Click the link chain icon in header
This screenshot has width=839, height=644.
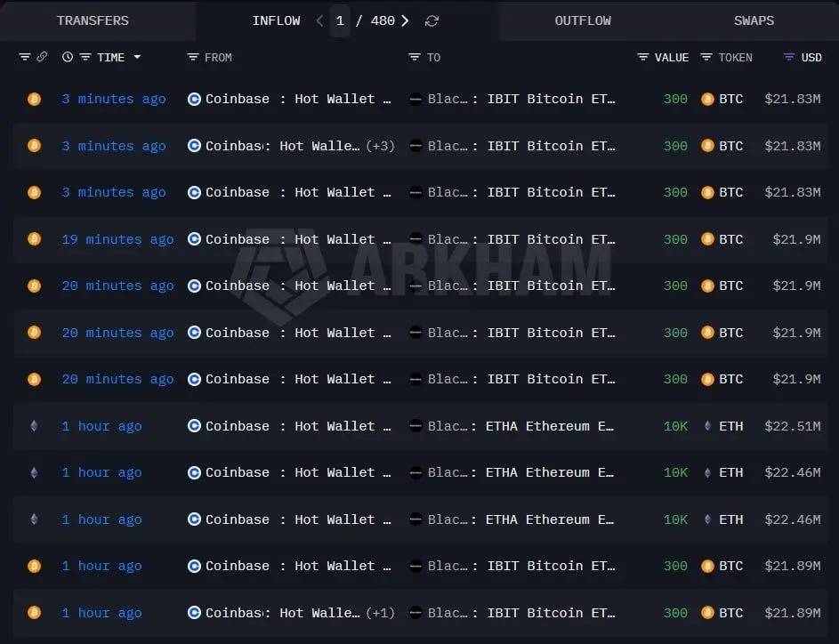(x=42, y=57)
